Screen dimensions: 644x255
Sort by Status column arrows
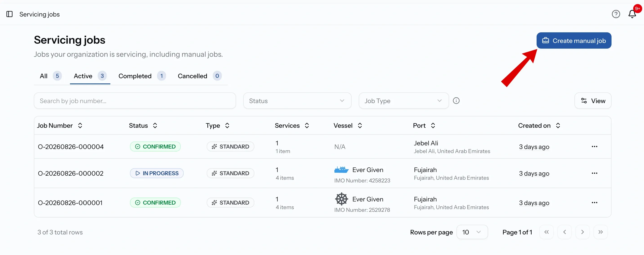155,125
